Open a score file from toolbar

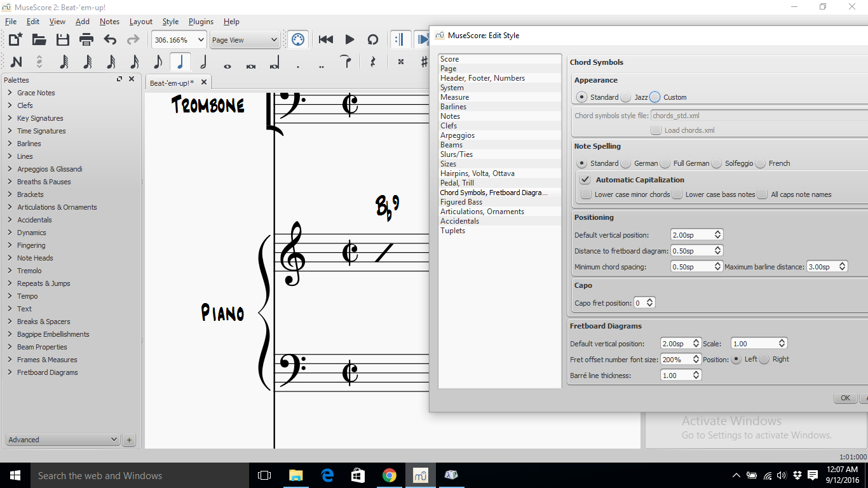[x=39, y=39]
